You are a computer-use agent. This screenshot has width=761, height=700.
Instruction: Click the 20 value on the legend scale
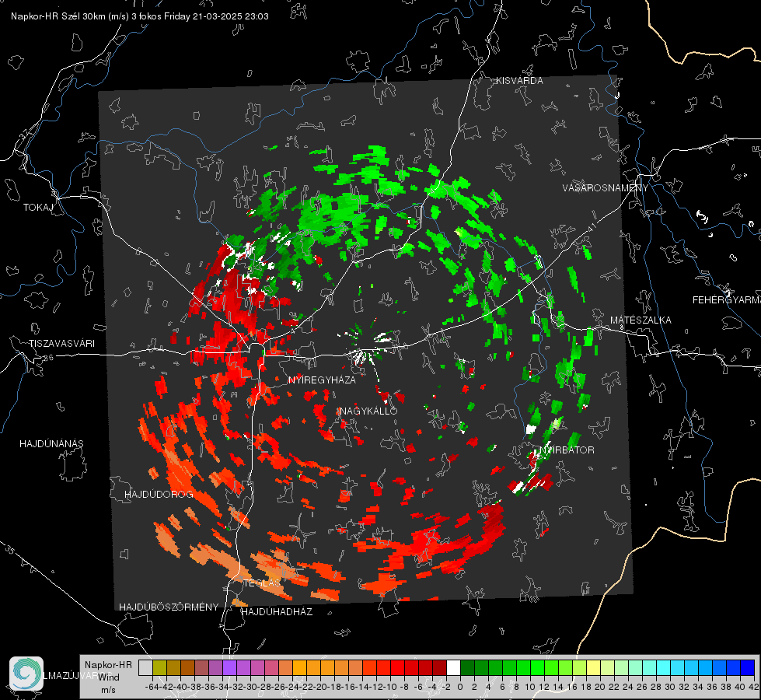(600, 687)
